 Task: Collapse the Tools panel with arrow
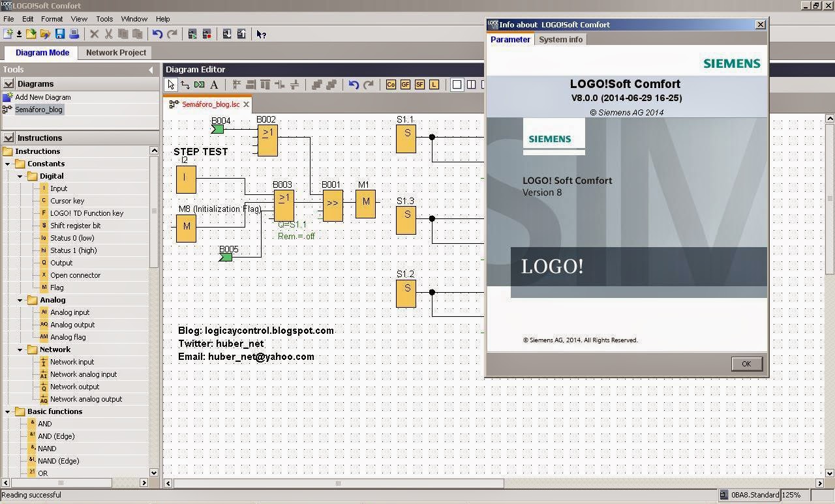tap(151, 70)
